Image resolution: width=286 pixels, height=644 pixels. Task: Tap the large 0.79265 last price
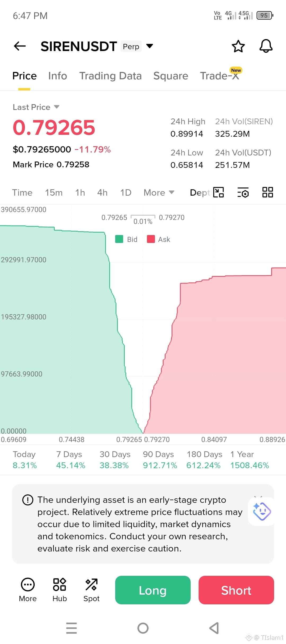pos(54,127)
